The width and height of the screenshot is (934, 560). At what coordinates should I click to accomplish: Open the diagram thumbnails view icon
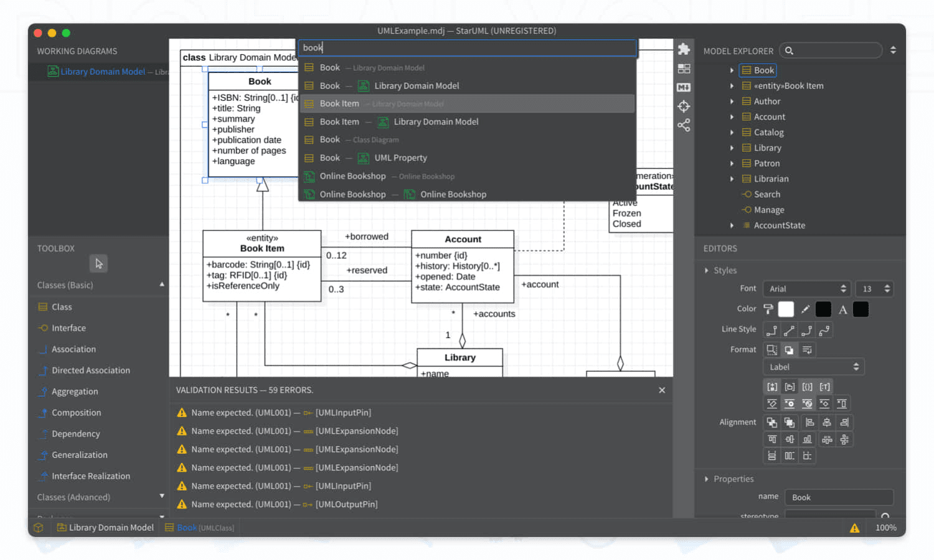pyautogui.click(x=684, y=68)
